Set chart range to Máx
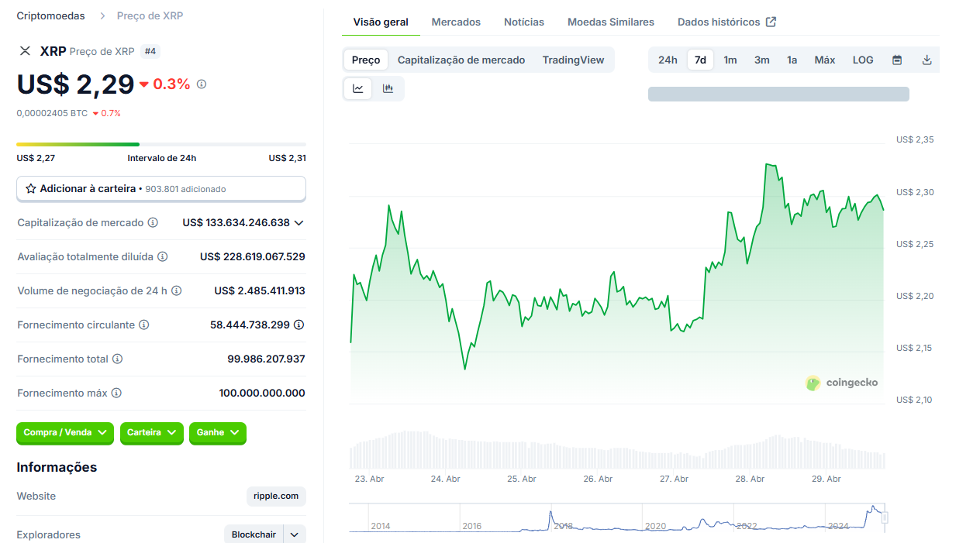Screen dimensions: 980x543 pos(825,60)
